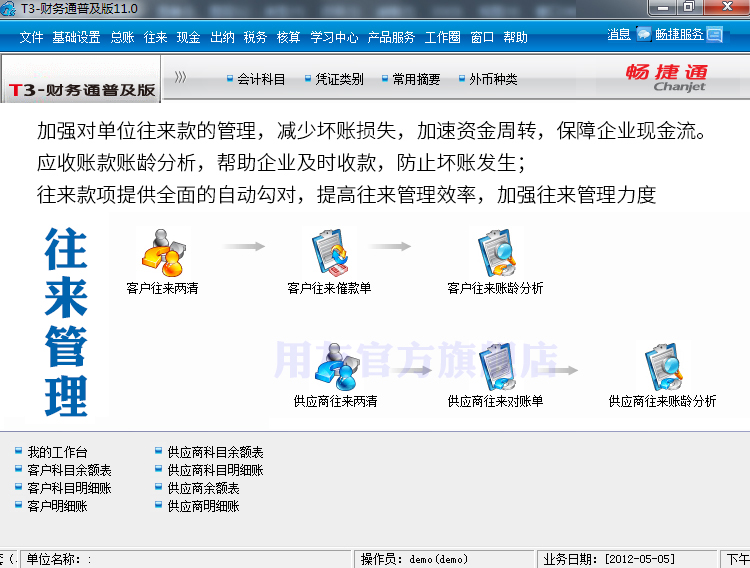Open the 客户往来催款单 icon

[x=330, y=253]
